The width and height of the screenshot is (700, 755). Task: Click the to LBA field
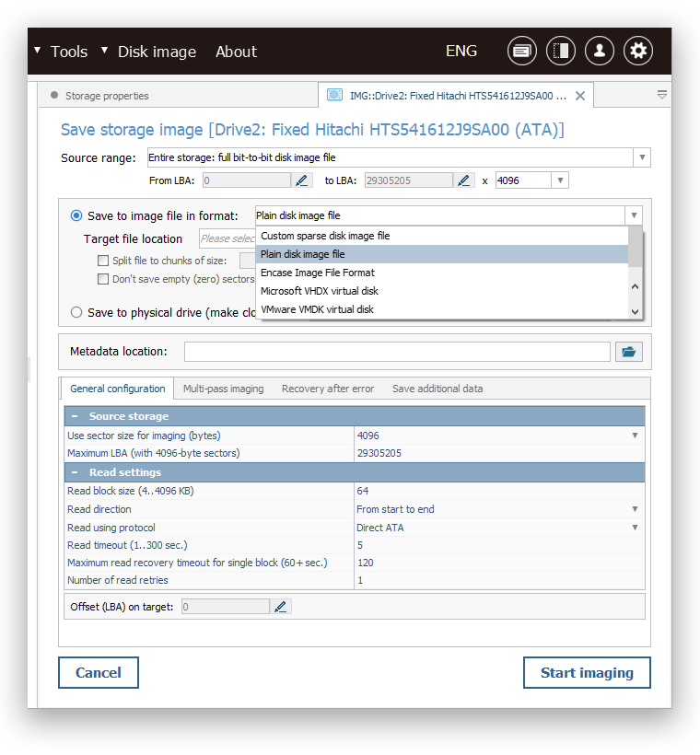point(409,180)
